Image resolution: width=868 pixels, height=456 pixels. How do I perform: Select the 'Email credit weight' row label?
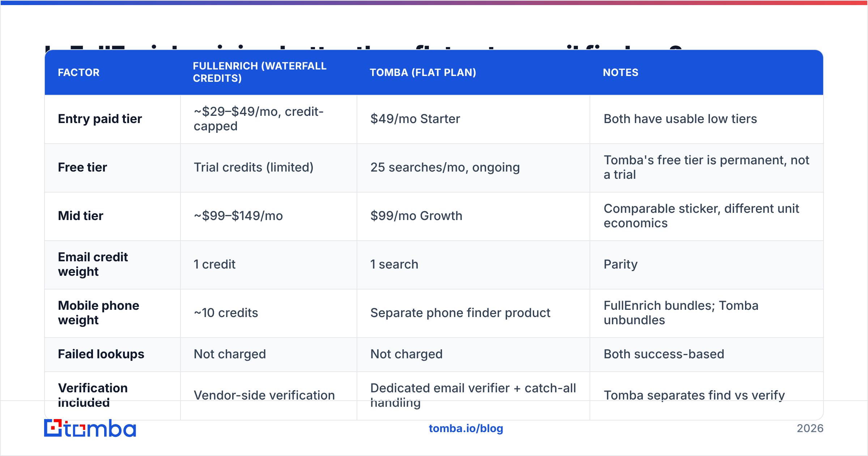(93, 264)
